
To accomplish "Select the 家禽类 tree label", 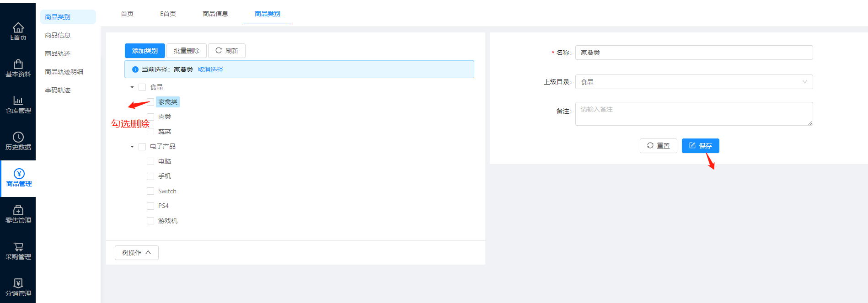I will [x=168, y=102].
